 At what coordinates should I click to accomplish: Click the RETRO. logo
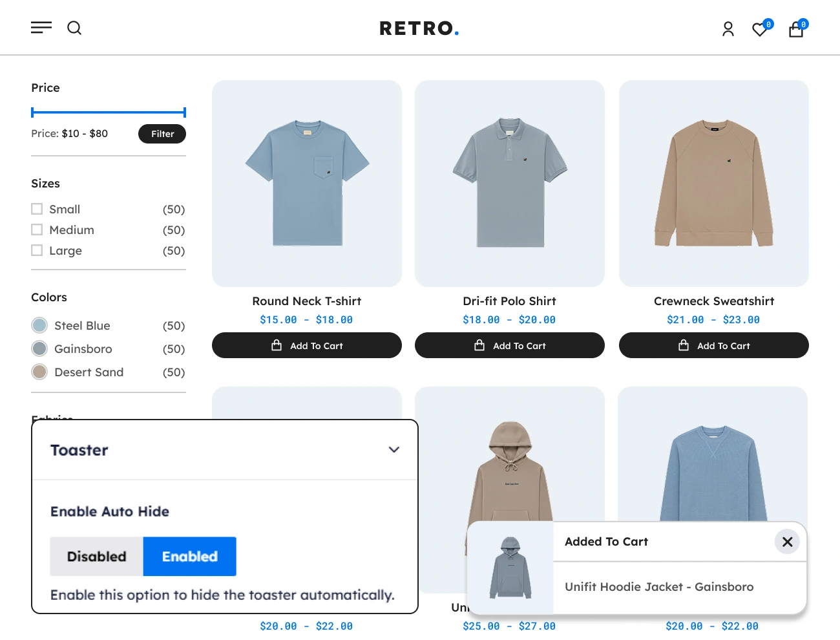[x=419, y=28]
